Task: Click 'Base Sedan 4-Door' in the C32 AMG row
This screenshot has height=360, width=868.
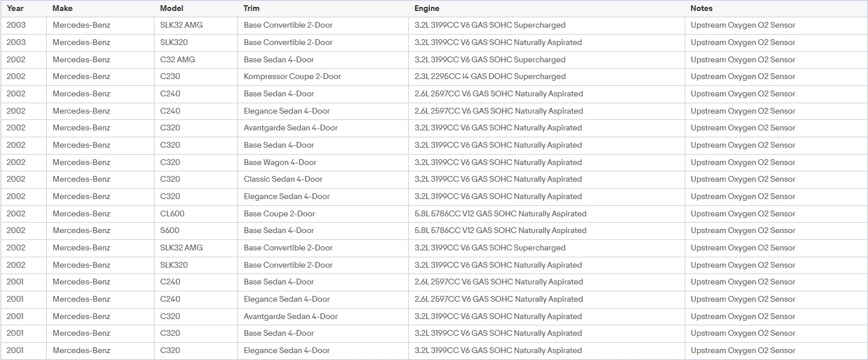Action: tap(279, 59)
